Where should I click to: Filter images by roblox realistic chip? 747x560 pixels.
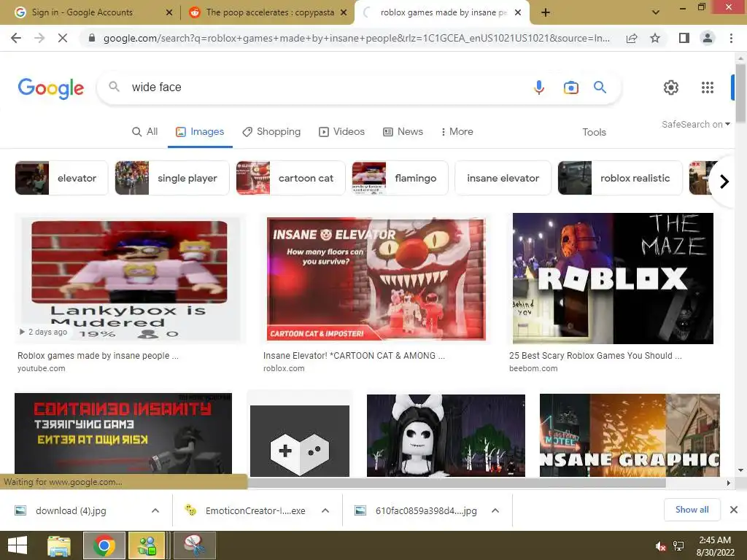pyautogui.click(x=620, y=178)
